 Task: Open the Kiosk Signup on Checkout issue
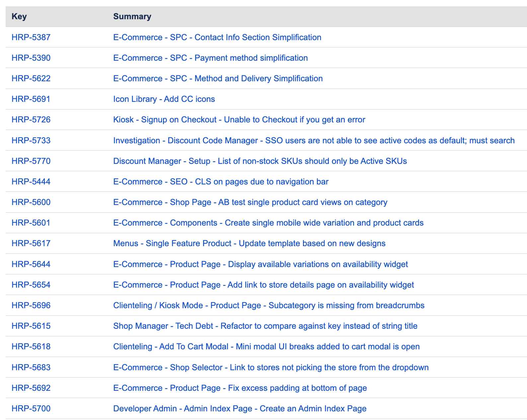239,119
